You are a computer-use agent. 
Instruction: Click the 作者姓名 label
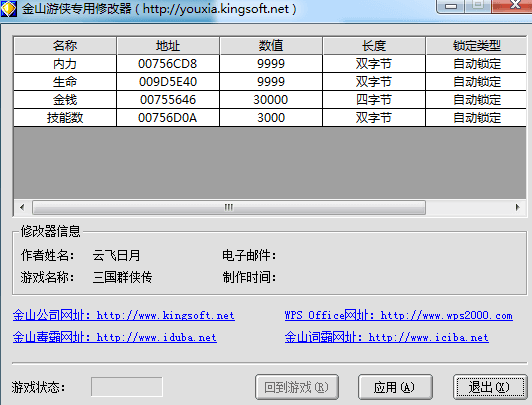coord(48,255)
